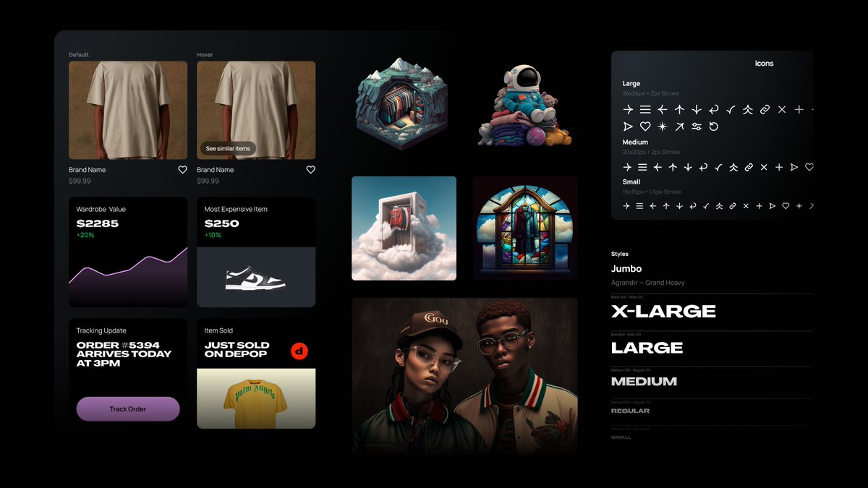Open the stained glass window image
The image size is (868, 488).
(x=525, y=228)
